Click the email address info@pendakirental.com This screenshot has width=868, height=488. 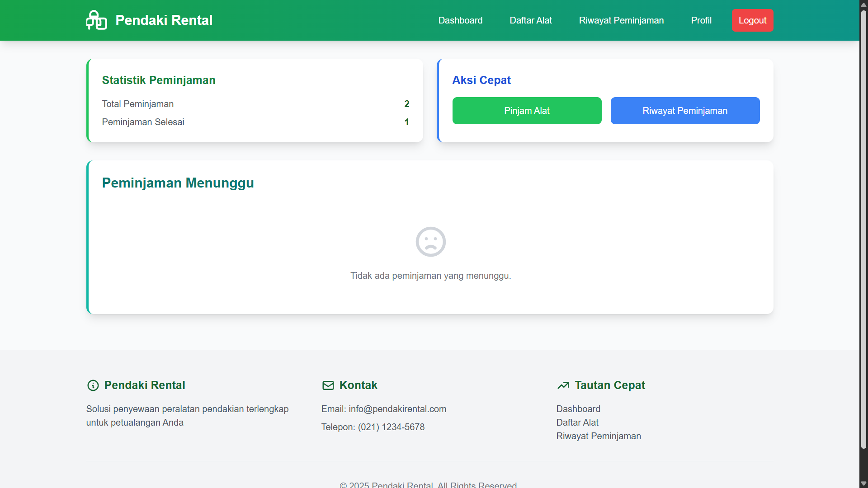coord(397,409)
